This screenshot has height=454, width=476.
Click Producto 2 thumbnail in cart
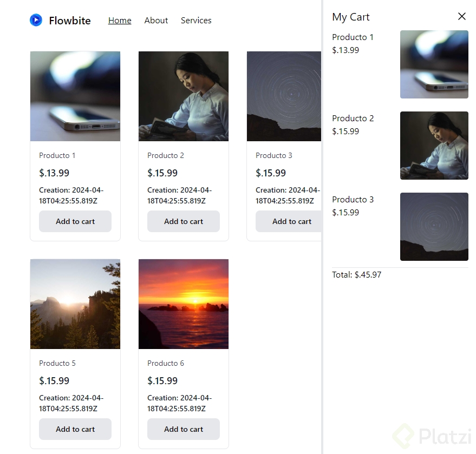(434, 146)
